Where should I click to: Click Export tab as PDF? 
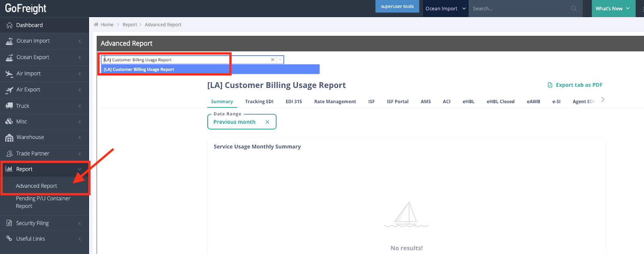pos(575,85)
